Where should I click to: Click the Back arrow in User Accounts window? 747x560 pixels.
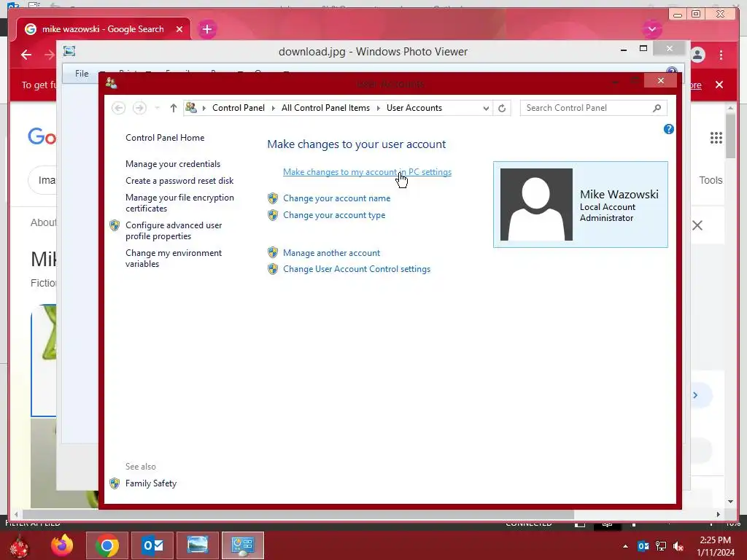point(119,108)
